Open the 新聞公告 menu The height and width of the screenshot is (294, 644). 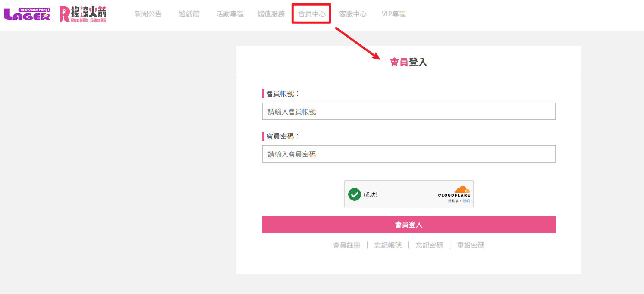click(x=148, y=14)
